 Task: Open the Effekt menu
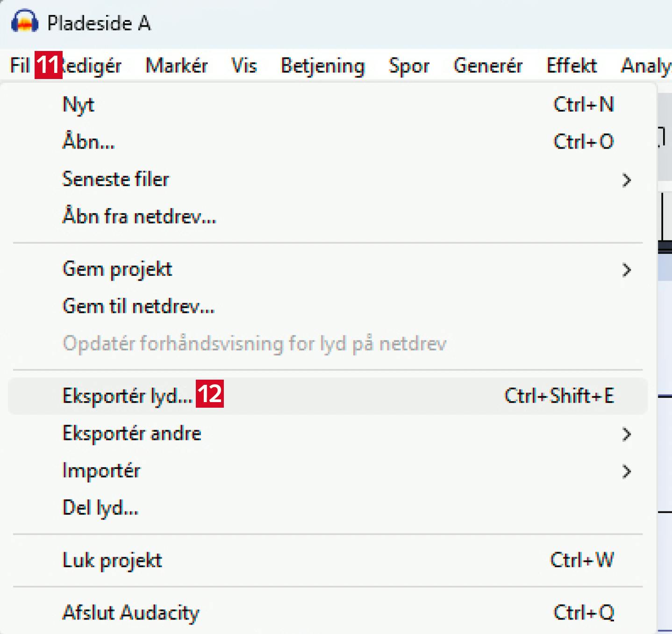(x=572, y=65)
